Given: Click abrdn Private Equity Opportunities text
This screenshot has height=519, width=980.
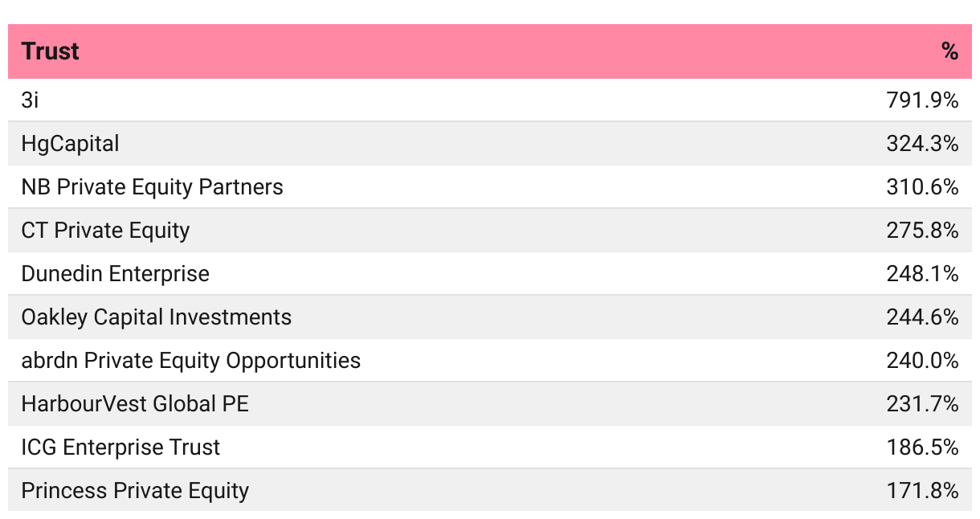Looking at the screenshot, I should coord(190,361).
